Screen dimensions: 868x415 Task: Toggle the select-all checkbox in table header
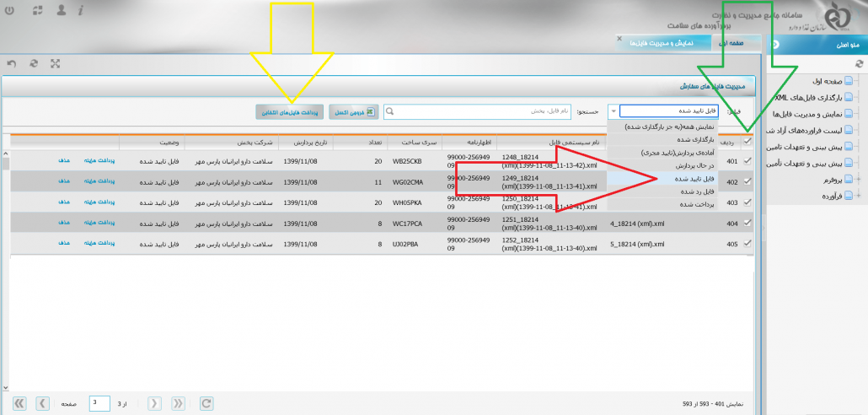(747, 142)
